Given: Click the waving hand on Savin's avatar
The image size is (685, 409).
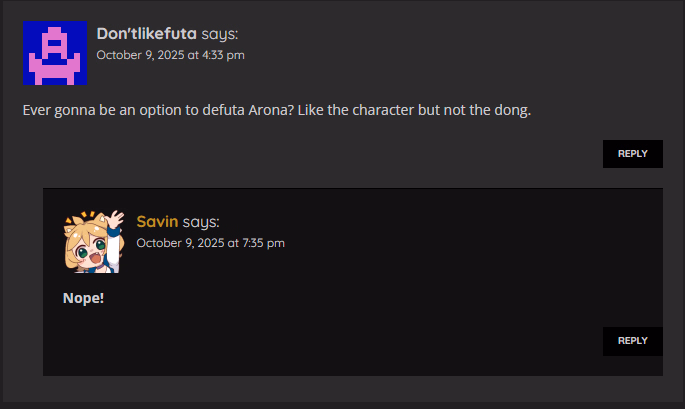Looking at the screenshot, I should tap(116, 219).
